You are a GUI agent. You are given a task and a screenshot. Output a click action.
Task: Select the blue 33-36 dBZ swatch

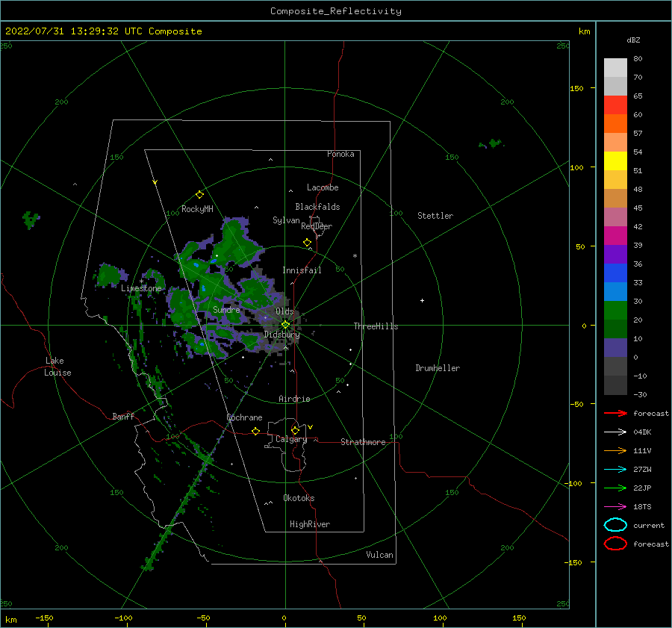615,273
